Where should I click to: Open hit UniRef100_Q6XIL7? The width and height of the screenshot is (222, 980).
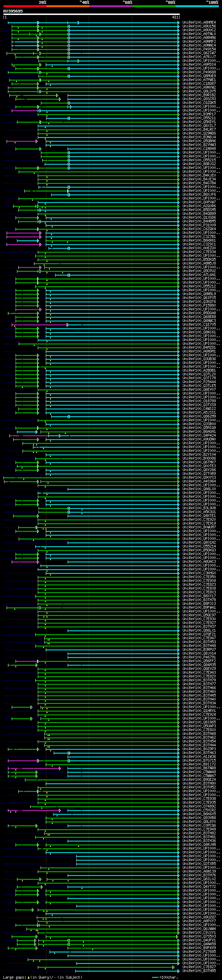[199, 126]
